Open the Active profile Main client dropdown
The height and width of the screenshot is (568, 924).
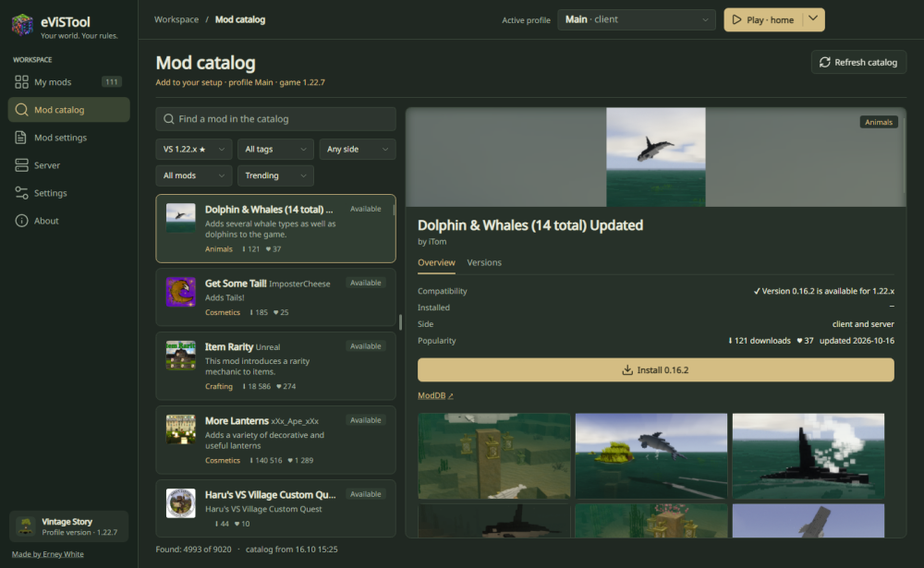point(636,19)
